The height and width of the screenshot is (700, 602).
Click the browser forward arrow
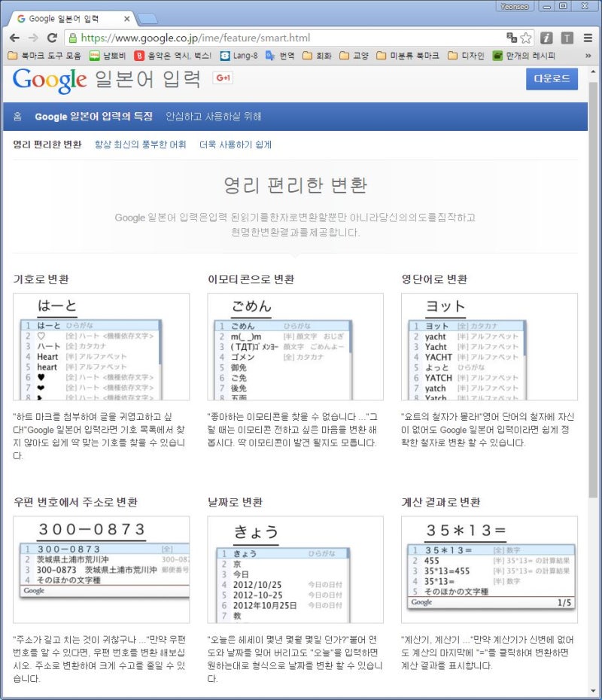pos(33,38)
